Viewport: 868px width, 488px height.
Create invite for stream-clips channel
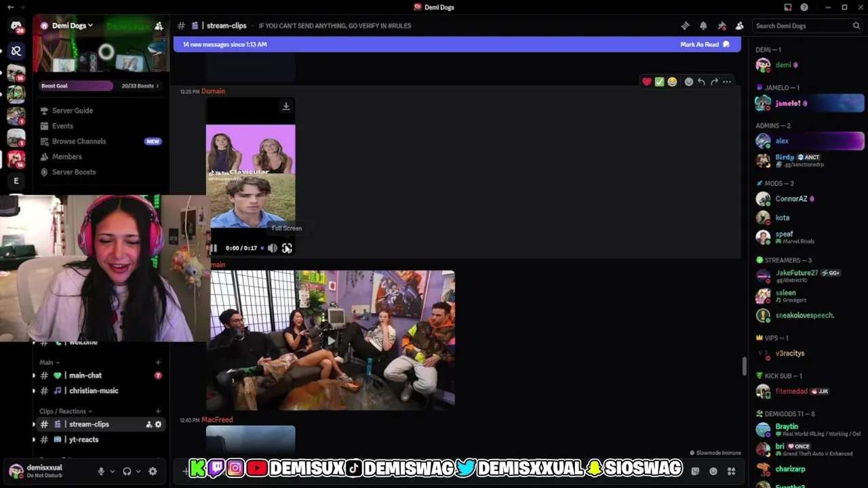(x=149, y=424)
